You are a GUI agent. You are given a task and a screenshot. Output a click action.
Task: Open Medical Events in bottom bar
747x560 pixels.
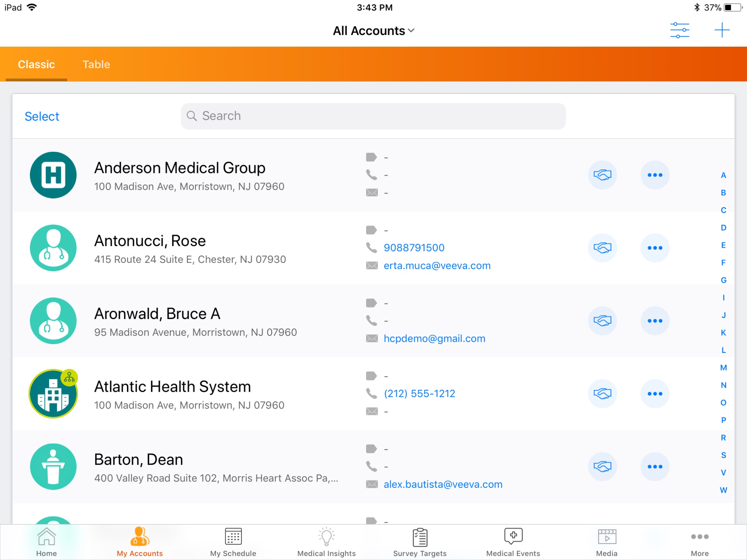pyautogui.click(x=513, y=542)
